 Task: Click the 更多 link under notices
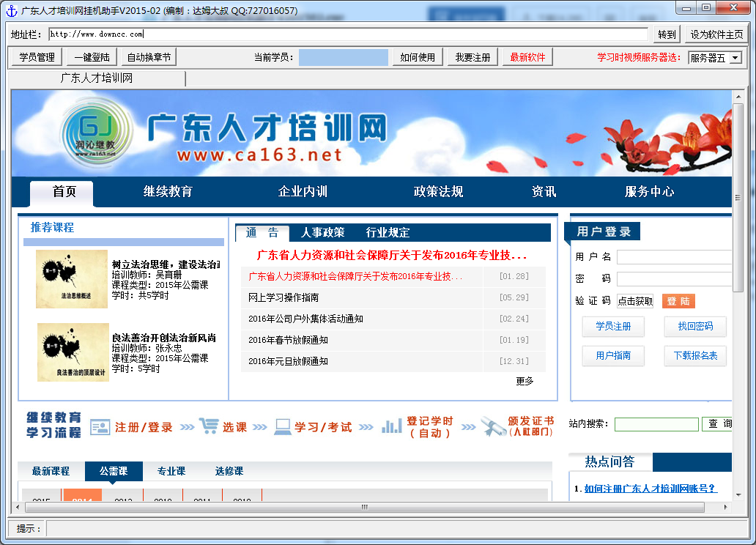pos(525,381)
